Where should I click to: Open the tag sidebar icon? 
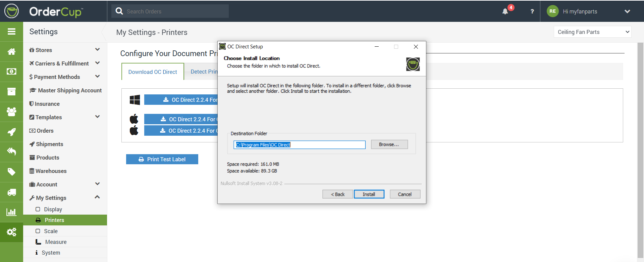pos(11,172)
